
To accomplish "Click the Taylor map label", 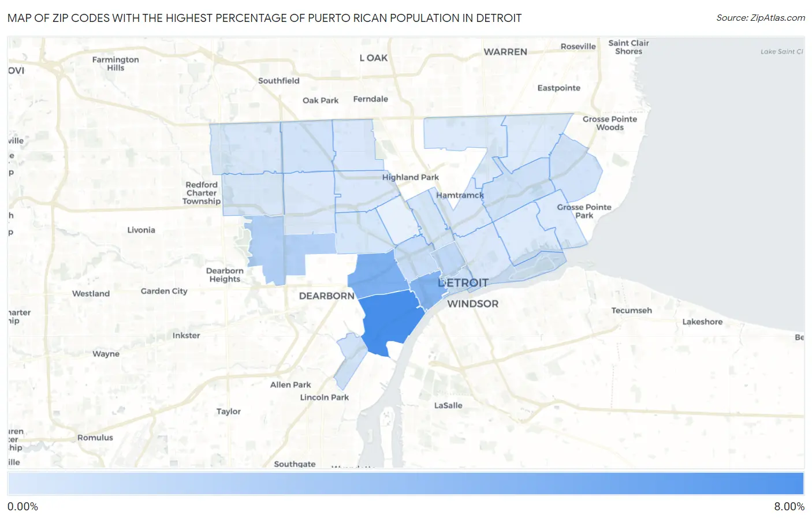I will click(x=229, y=412).
